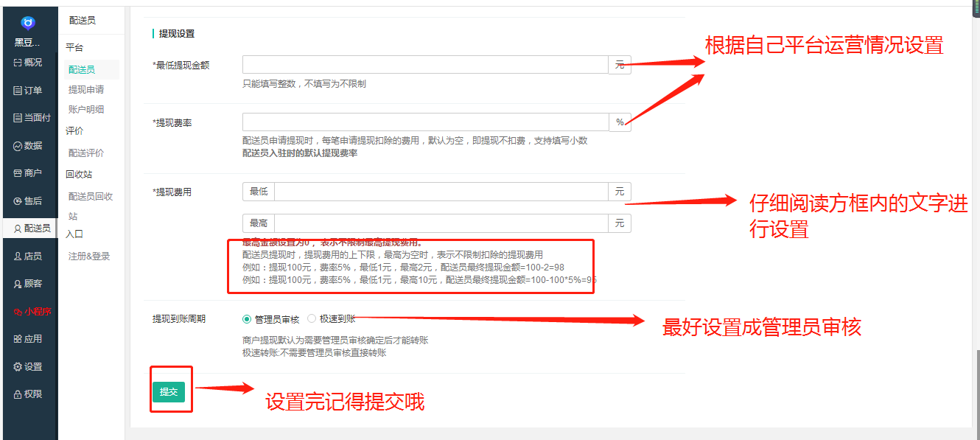
Task: Open 权限 permissions section
Action: pos(29,394)
